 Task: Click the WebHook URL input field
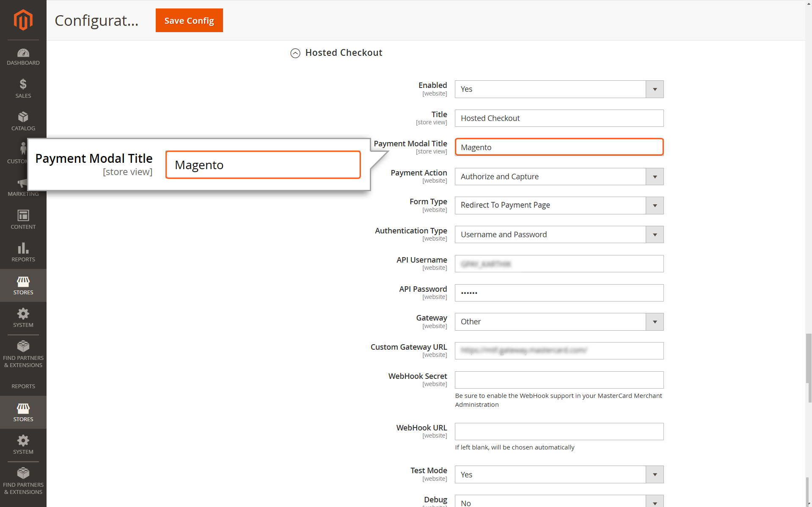pos(559,432)
